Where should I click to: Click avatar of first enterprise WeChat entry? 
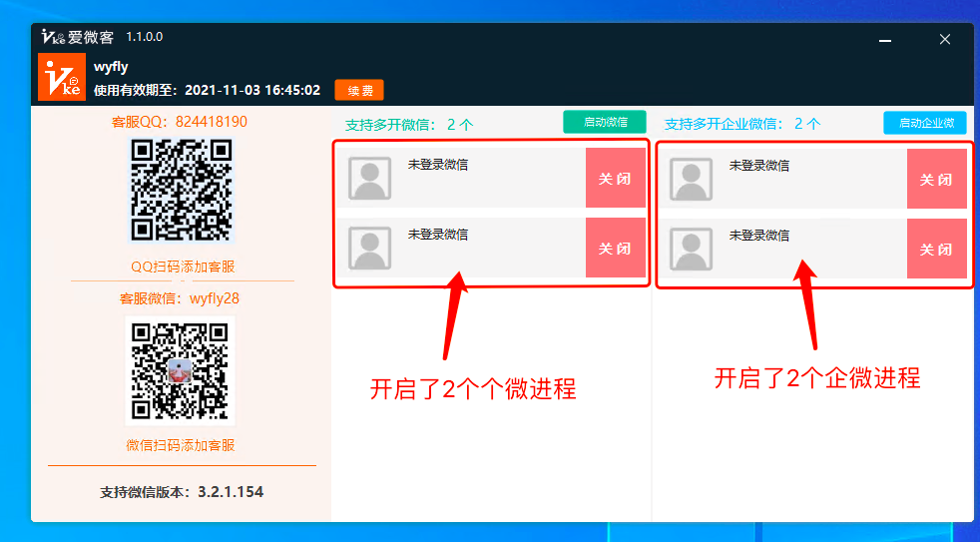pyautogui.click(x=691, y=180)
